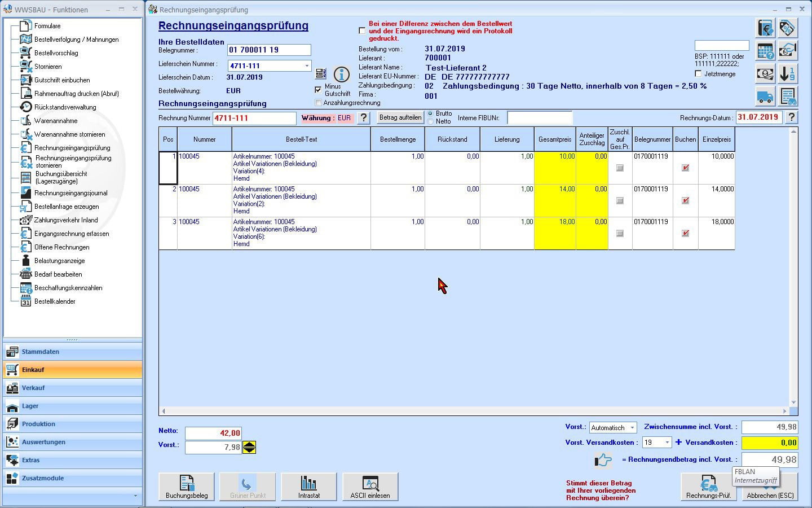This screenshot has width=812, height=508.
Task: Click the table's horizontal scrollbar right arrow
Action: pos(784,411)
